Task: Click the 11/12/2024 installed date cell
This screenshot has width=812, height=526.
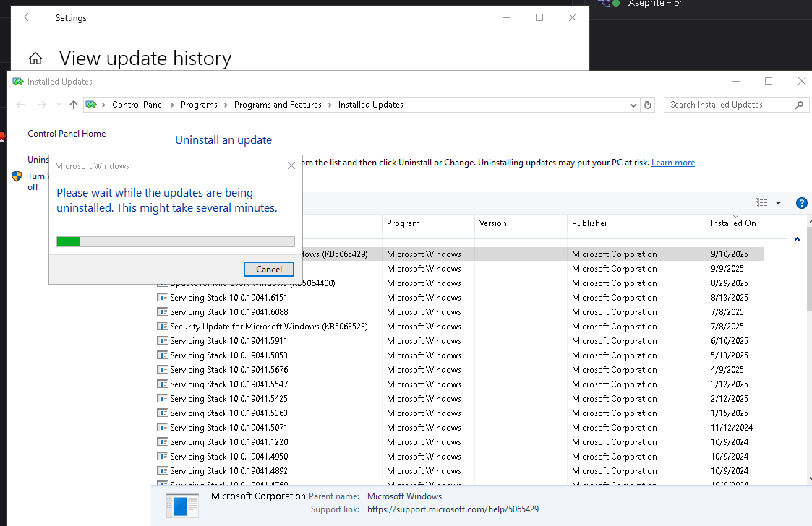Action: point(732,428)
